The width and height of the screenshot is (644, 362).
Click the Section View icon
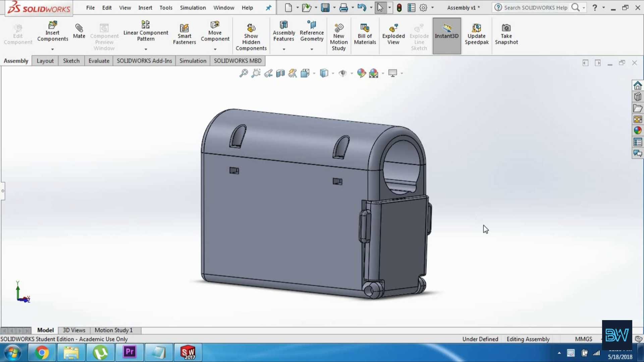tap(280, 73)
